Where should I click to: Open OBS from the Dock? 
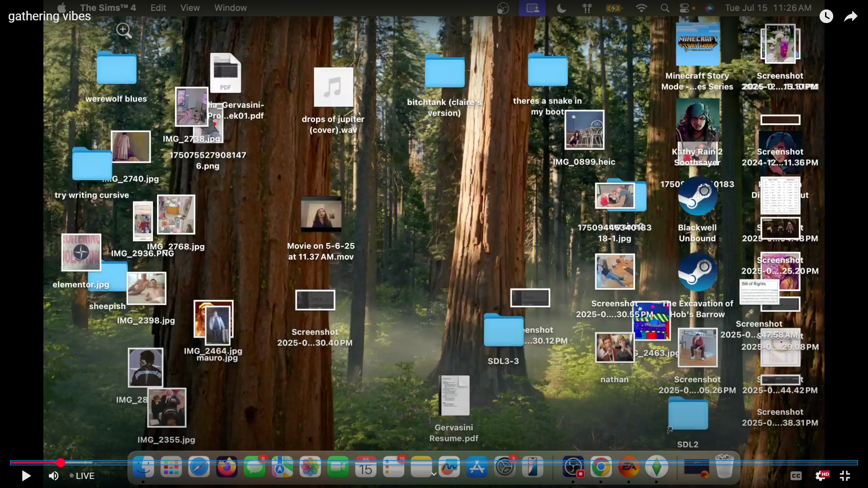click(x=573, y=467)
